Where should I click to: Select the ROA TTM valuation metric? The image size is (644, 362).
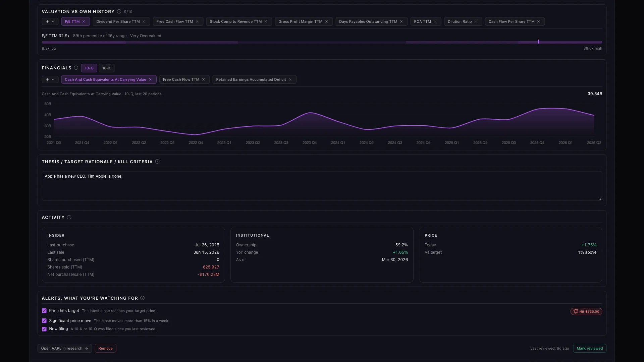click(422, 21)
